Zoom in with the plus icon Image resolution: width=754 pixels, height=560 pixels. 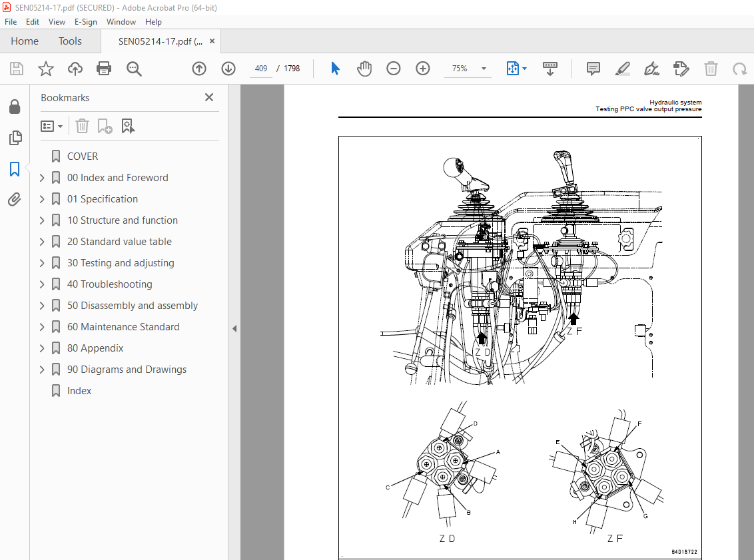pos(423,69)
